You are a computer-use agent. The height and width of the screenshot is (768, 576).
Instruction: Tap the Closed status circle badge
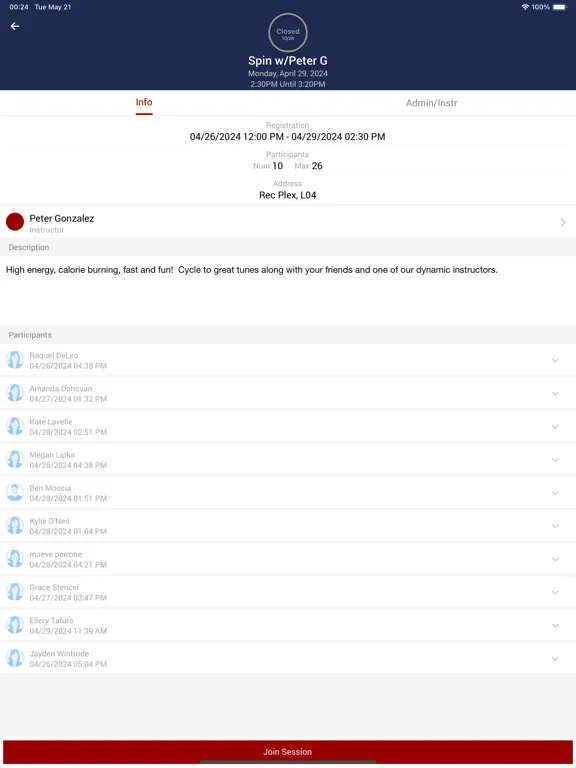coord(288,33)
